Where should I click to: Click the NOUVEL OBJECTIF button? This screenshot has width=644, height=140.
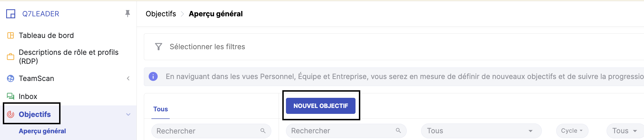[x=321, y=106]
